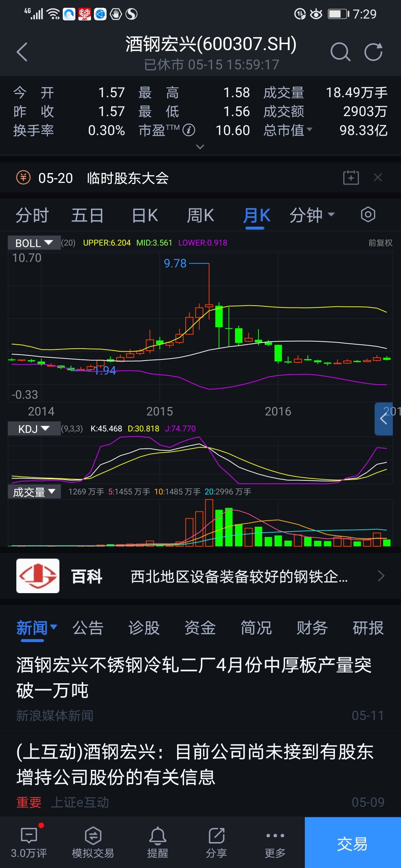Tap the blue chart scroll arrow
Image resolution: width=401 pixels, height=868 pixels.
coord(384,419)
